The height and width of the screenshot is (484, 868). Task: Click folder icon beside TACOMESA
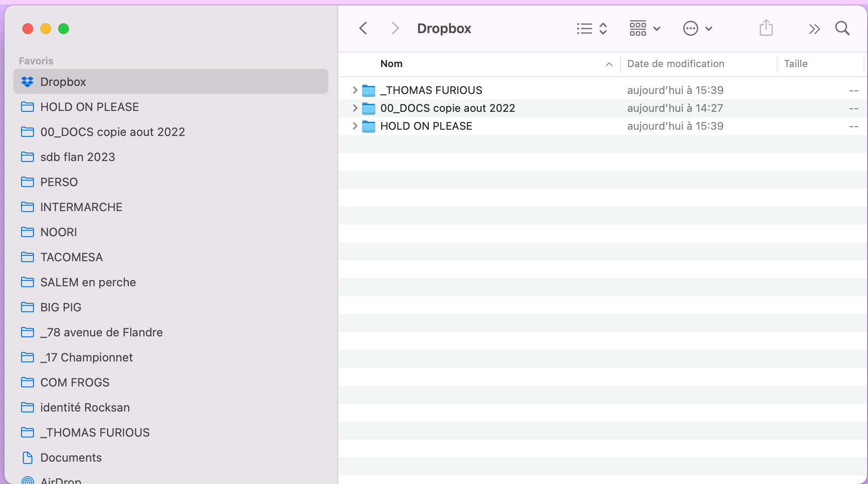[x=27, y=257]
